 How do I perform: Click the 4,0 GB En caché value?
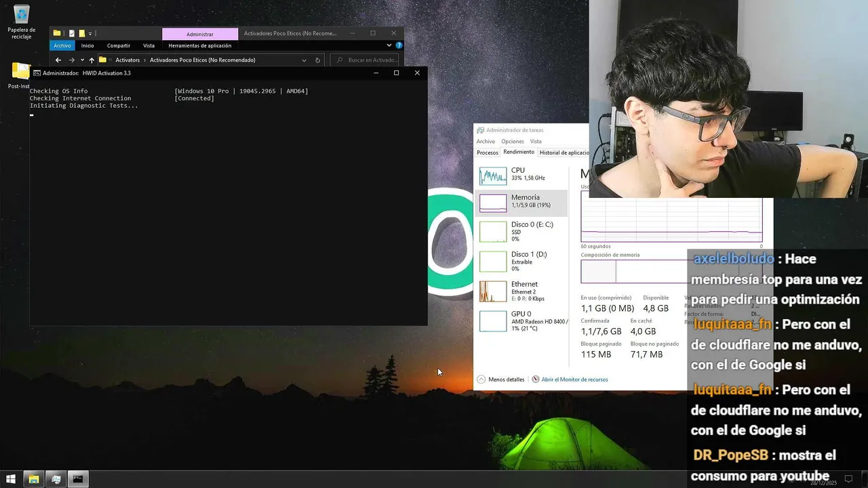point(643,331)
